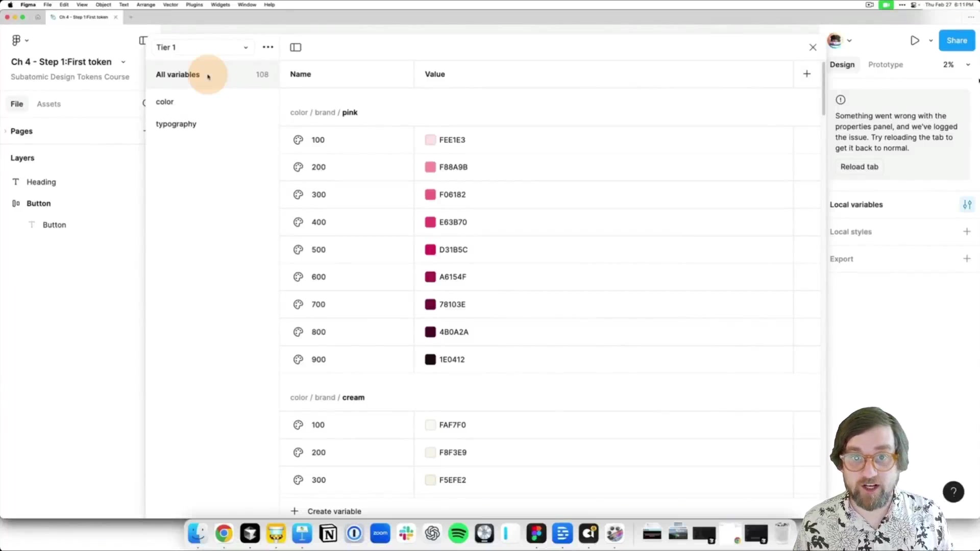
Task: Collapse the left sidebar panel icon
Action: 143,40
